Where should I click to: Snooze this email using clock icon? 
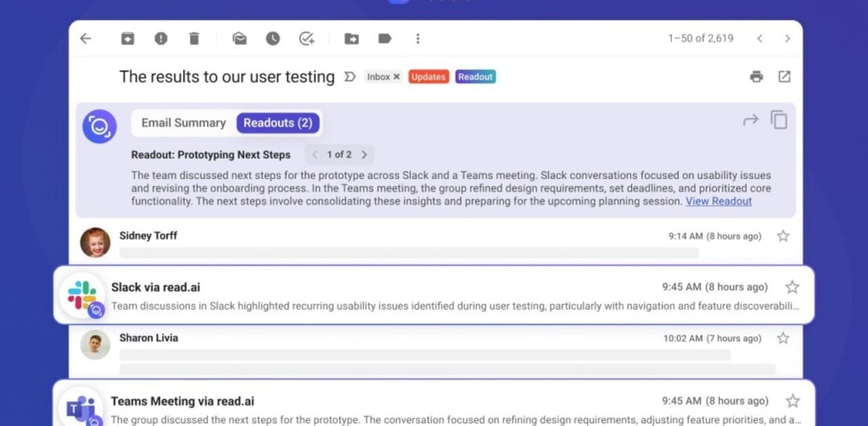[273, 39]
